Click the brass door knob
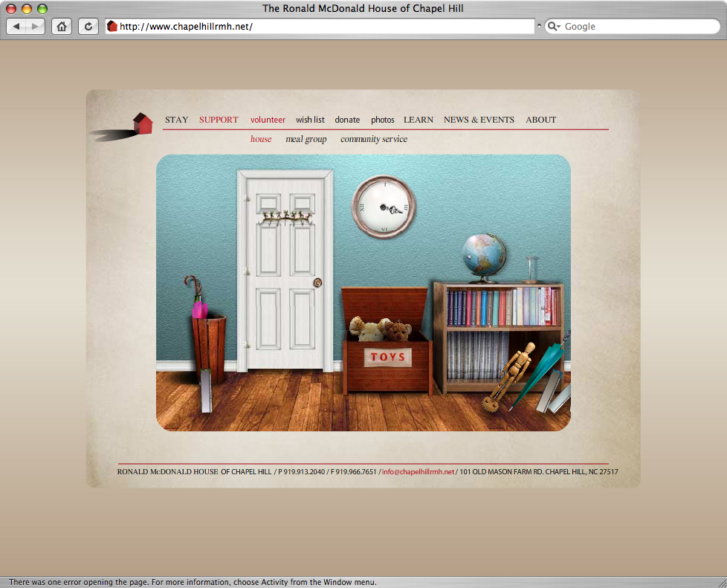This screenshot has height=588, width=727. [x=317, y=282]
